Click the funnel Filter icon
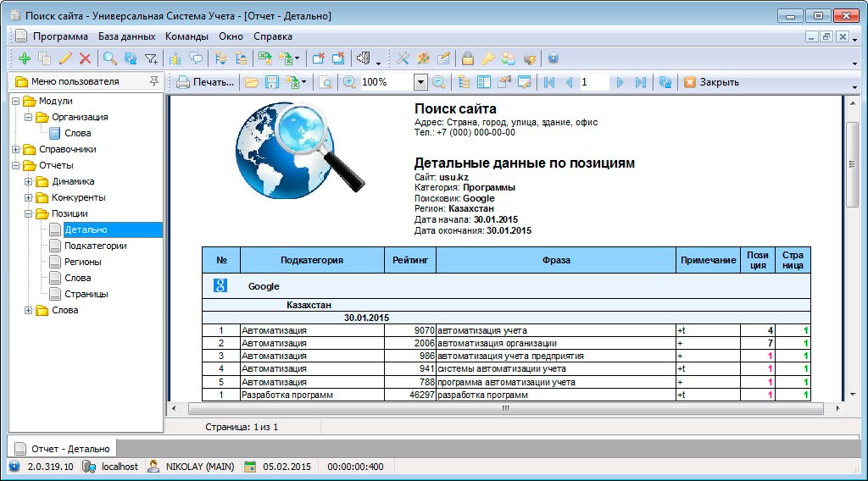Viewport: 868px width, 481px height. [x=151, y=58]
